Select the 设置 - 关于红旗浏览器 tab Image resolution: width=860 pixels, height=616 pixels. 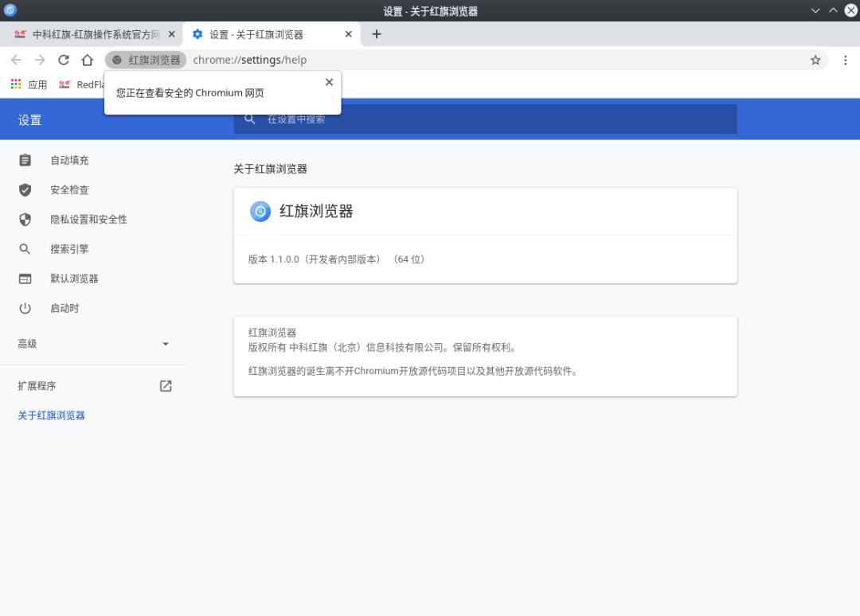pos(263,34)
